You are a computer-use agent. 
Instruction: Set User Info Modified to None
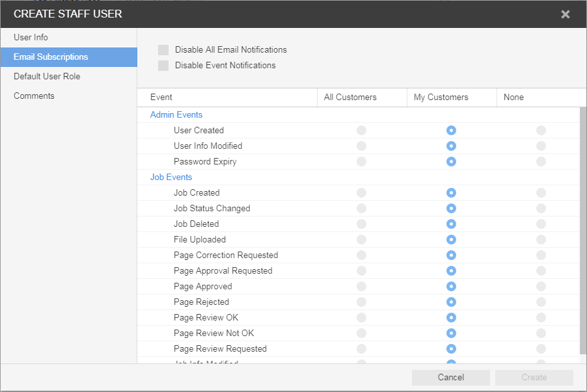click(541, 146)
